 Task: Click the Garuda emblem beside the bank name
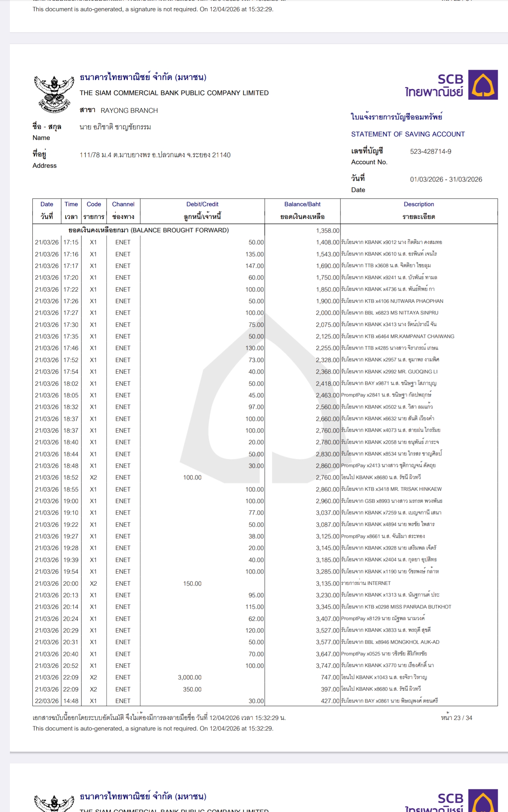(54, 94)
